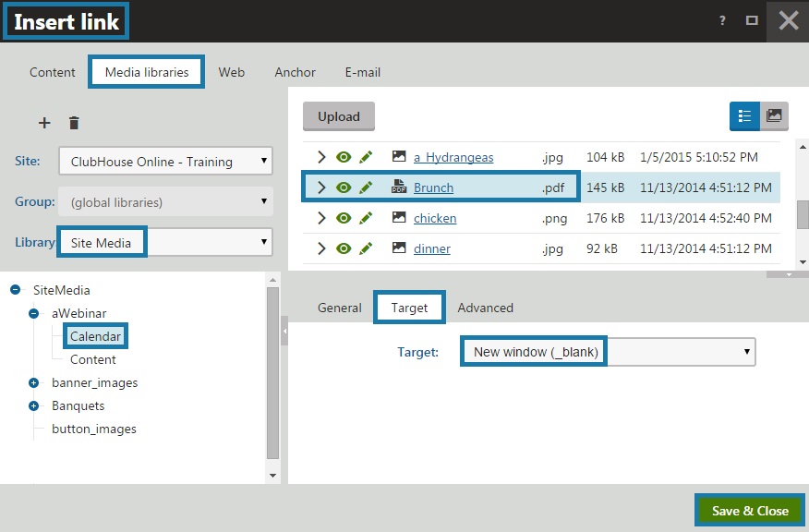Click the Upload button
The height and width of the screenshot is (532, 809).
339,116
